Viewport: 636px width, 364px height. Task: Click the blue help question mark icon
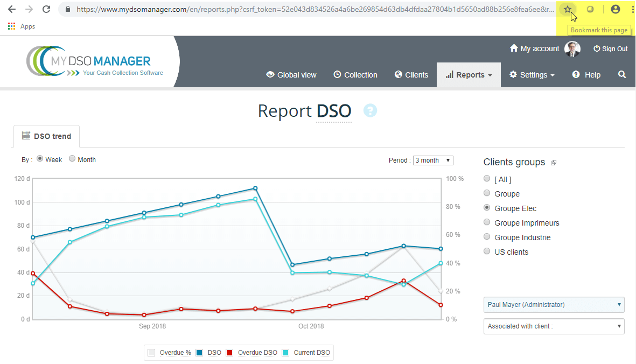click(370, 110)
